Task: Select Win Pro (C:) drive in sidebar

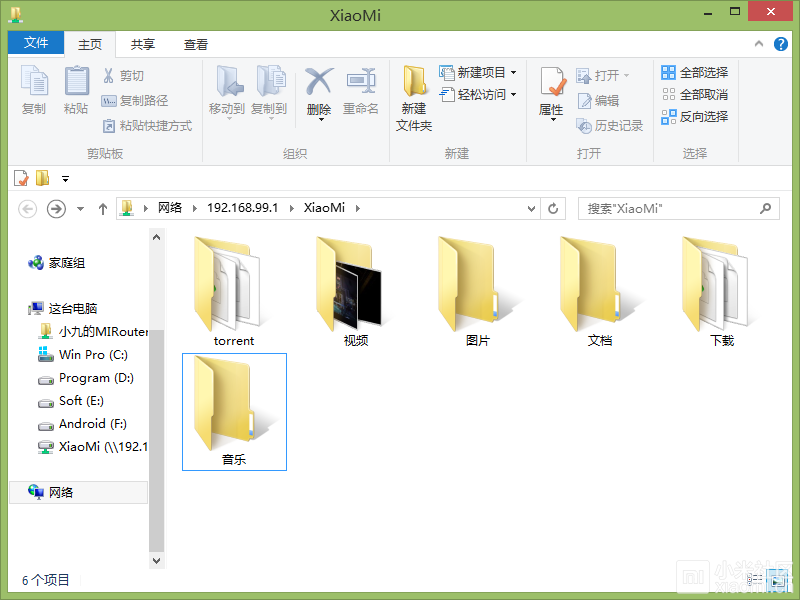Action: (x=93, y=355)
